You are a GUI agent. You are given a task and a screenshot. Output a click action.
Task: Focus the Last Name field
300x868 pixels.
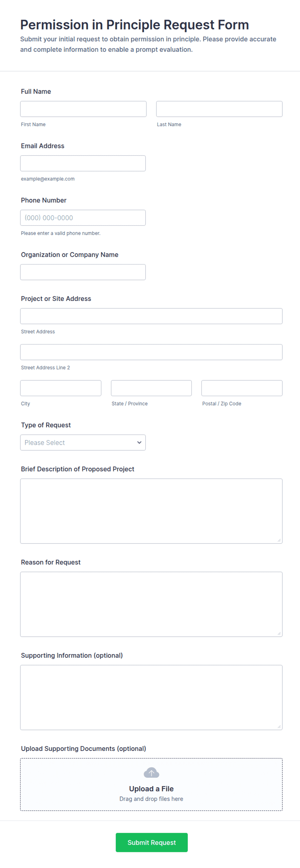click(219, 109)
